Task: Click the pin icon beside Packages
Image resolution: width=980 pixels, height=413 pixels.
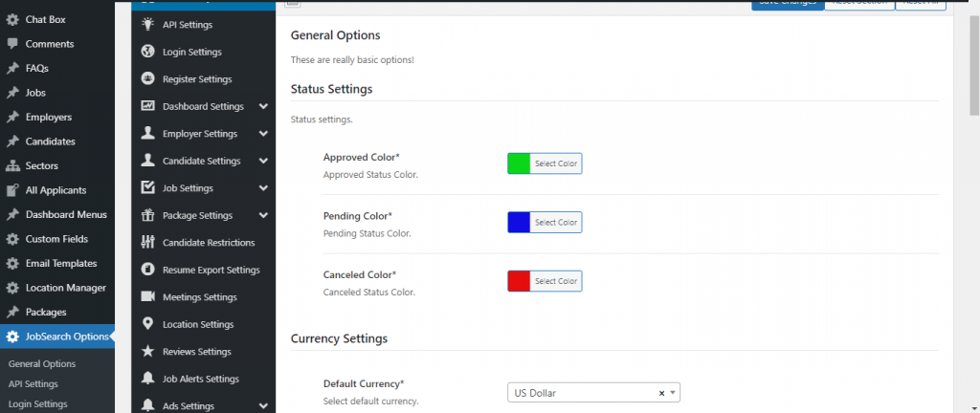Action: [x=11, y=312]
